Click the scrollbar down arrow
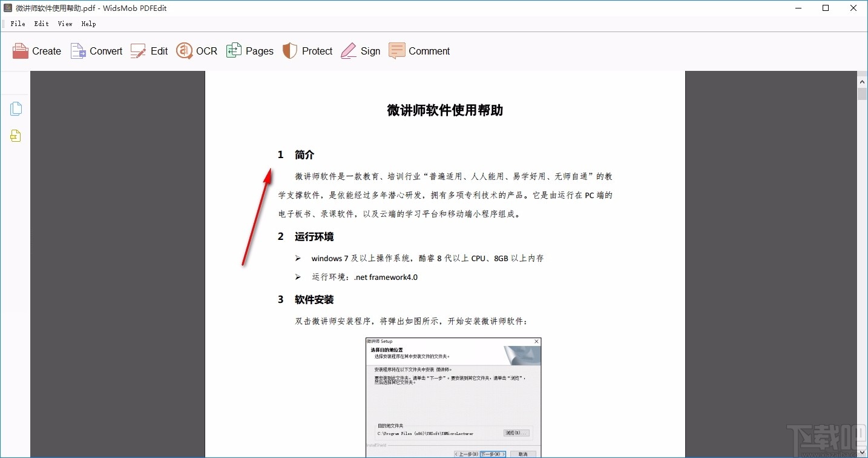 pyautogui.click(x=862, y=451)
